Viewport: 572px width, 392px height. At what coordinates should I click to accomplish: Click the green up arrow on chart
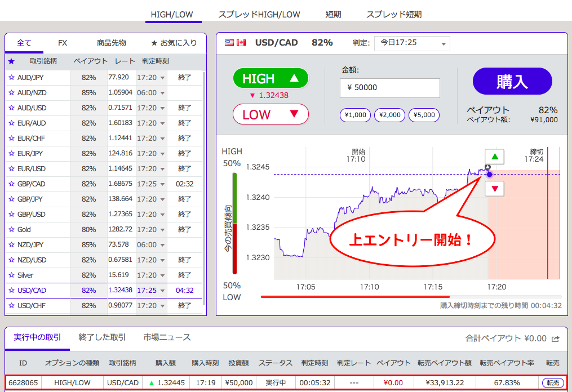pyautogui.click(x=494, y=157)
